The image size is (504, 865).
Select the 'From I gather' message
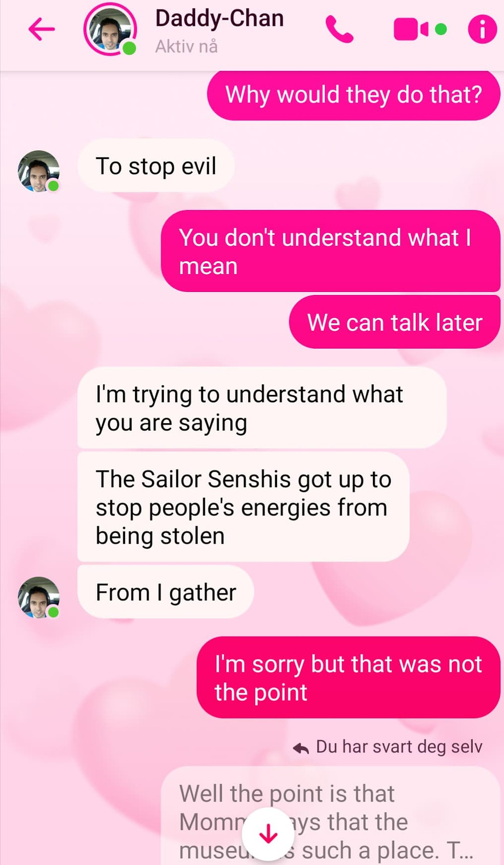click(x=166, y=592)
